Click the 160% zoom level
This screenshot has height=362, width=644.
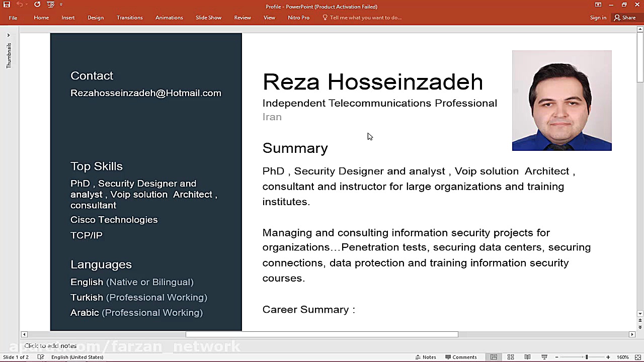(623, 357)
